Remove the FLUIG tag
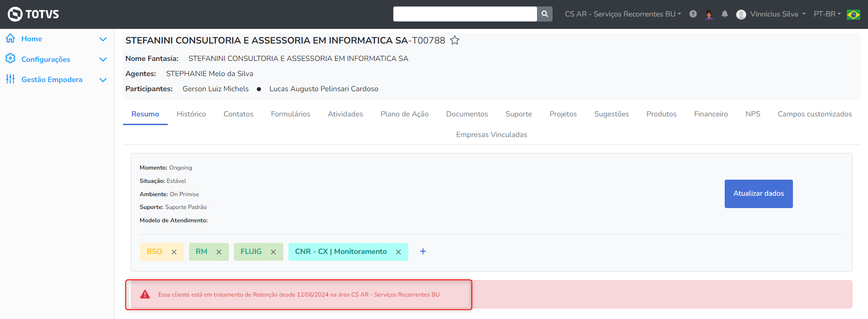 point(273,252)
